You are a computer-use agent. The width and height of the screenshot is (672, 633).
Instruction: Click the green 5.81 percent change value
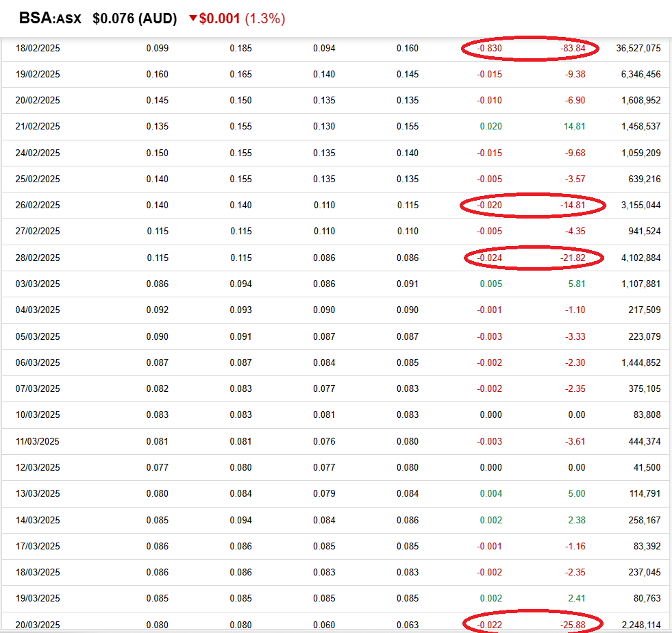576,284
